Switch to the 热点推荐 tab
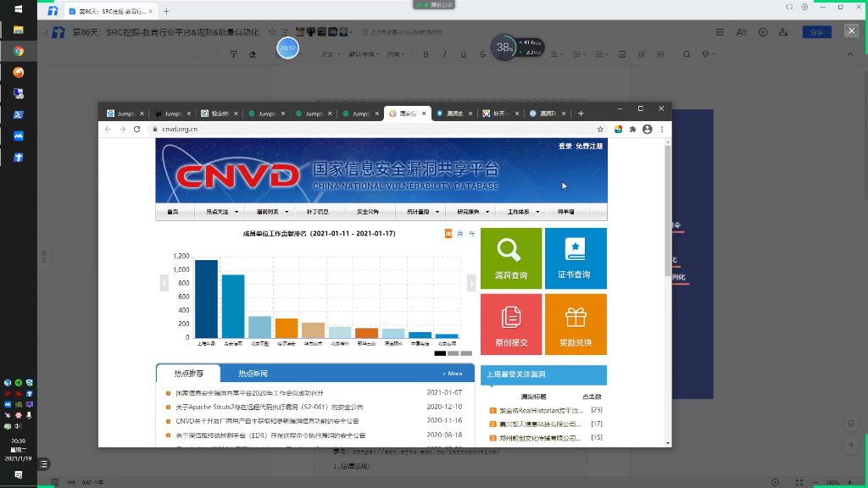 [189, 374]
